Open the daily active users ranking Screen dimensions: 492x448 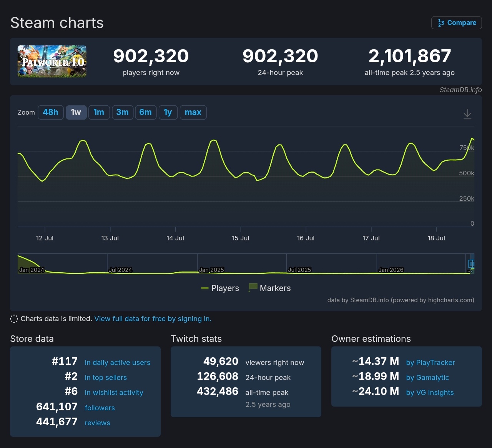118,363
